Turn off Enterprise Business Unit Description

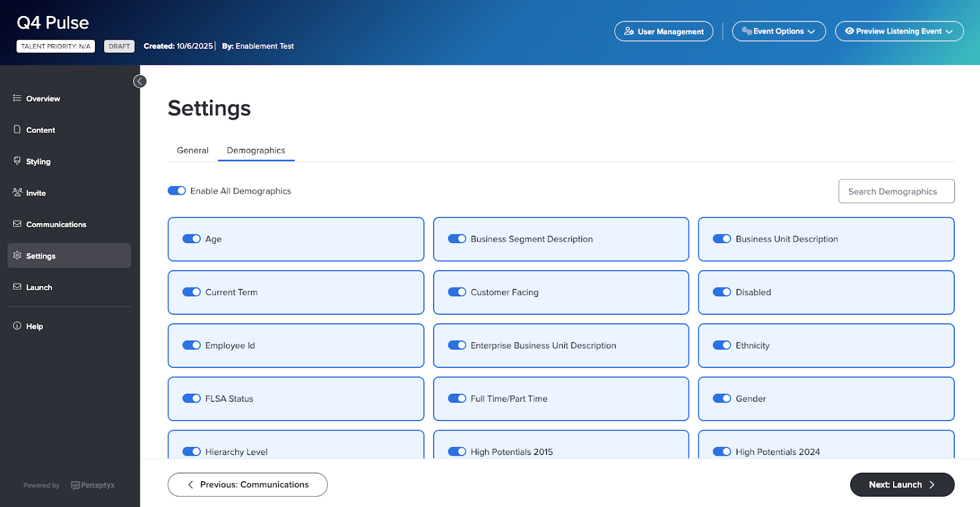[457, 345]
